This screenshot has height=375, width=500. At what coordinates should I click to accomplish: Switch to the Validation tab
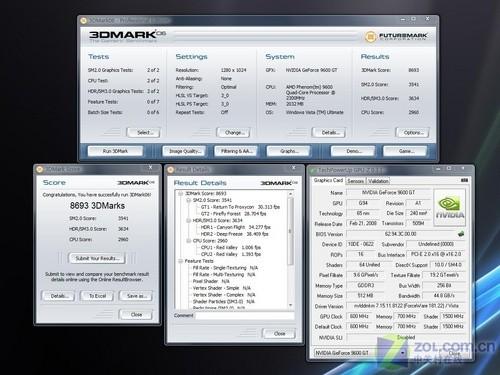coord(378,181)
